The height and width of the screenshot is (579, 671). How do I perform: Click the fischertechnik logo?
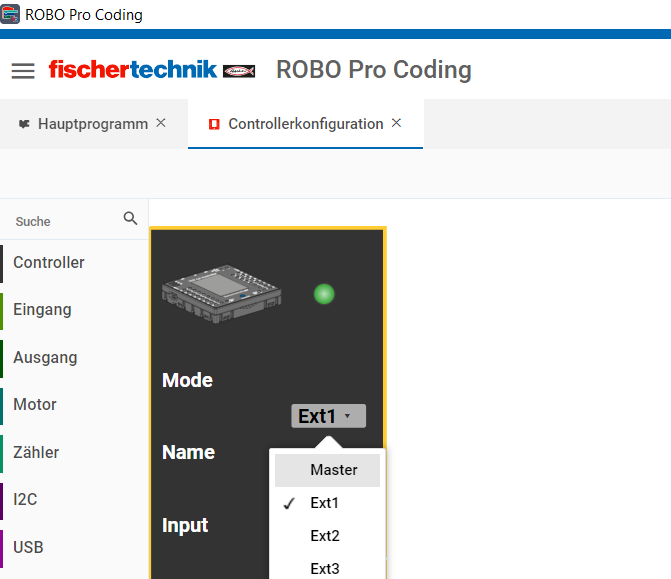pos(152,70)
